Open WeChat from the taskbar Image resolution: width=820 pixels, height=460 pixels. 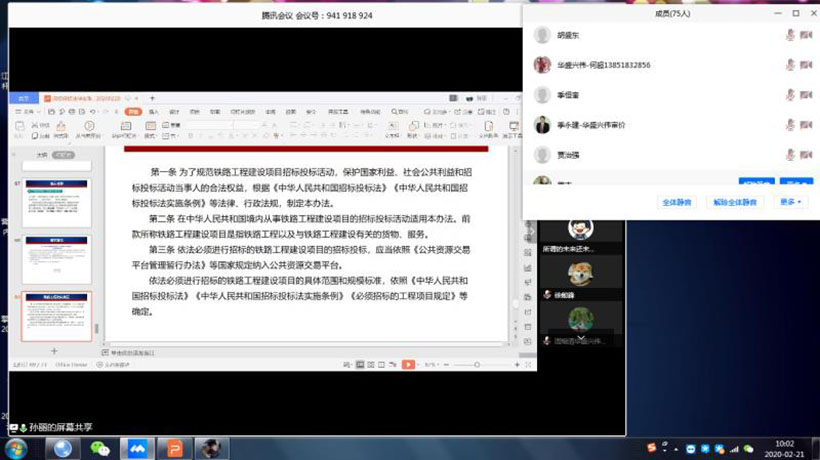[x=98, y=447]
